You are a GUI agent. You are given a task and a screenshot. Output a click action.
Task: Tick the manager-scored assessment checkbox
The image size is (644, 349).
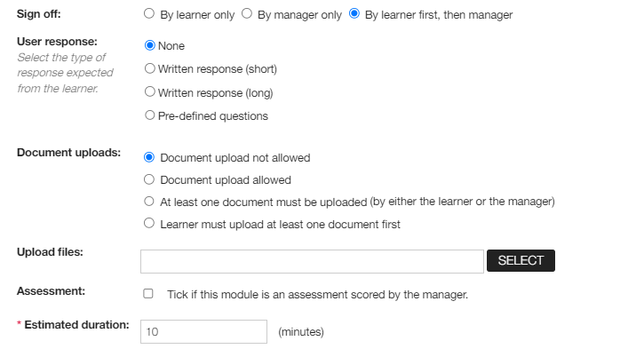pyautogui.click(x=148, y=294)
